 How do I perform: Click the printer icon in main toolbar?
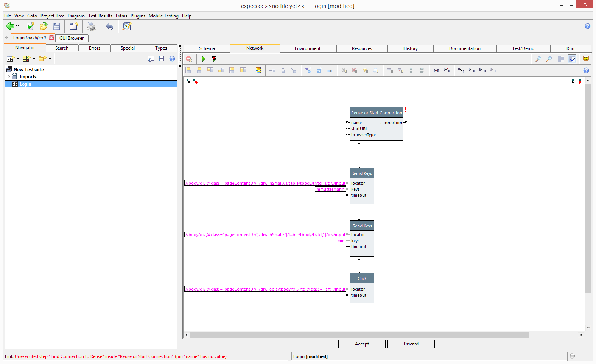click(91, 26)
